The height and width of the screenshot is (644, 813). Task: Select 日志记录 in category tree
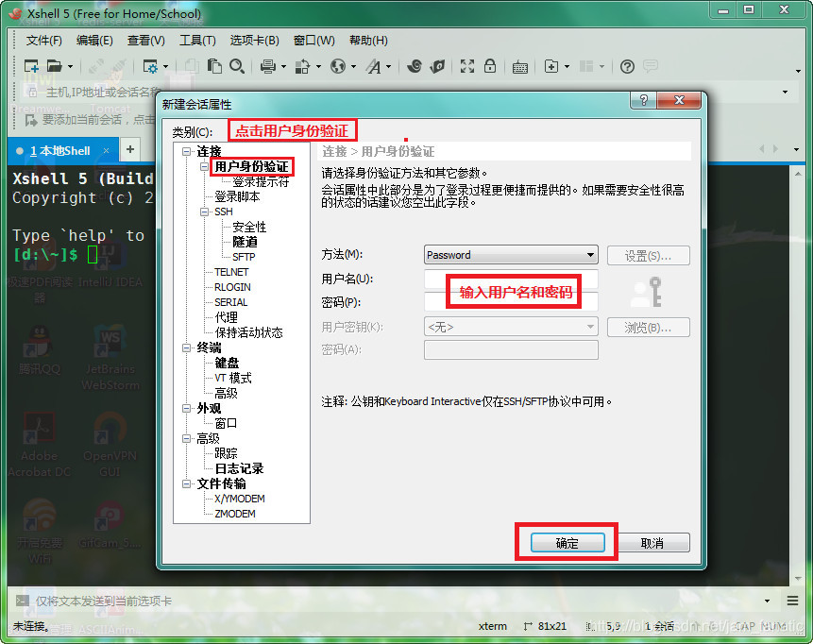pos(239,468)
